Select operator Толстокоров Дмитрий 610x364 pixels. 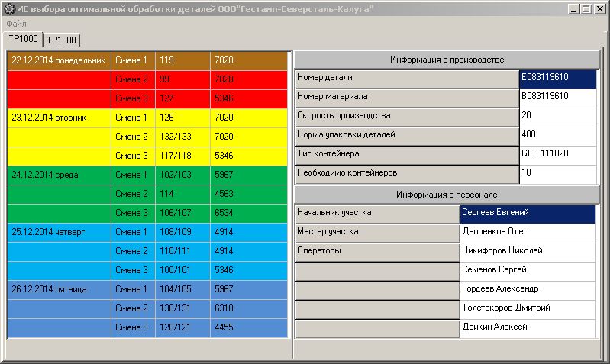click(x=528, y=310)
